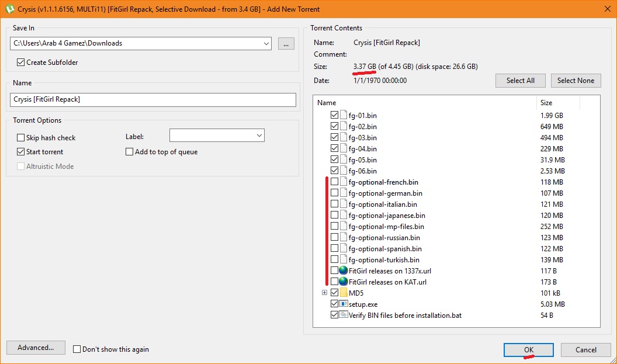
Task: Click the Cancel button
Action: (586, 350)
